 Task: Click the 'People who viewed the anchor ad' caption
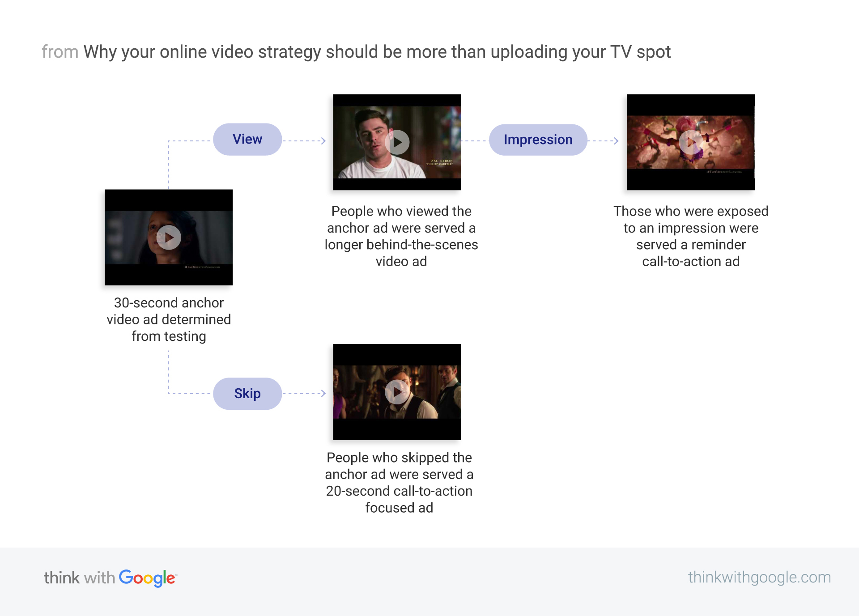coord(401,236)
